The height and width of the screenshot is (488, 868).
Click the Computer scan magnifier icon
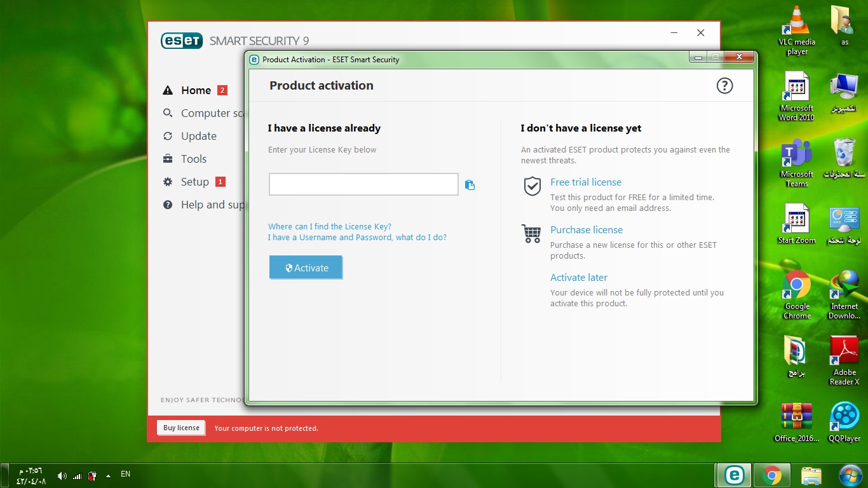[168, 113]
